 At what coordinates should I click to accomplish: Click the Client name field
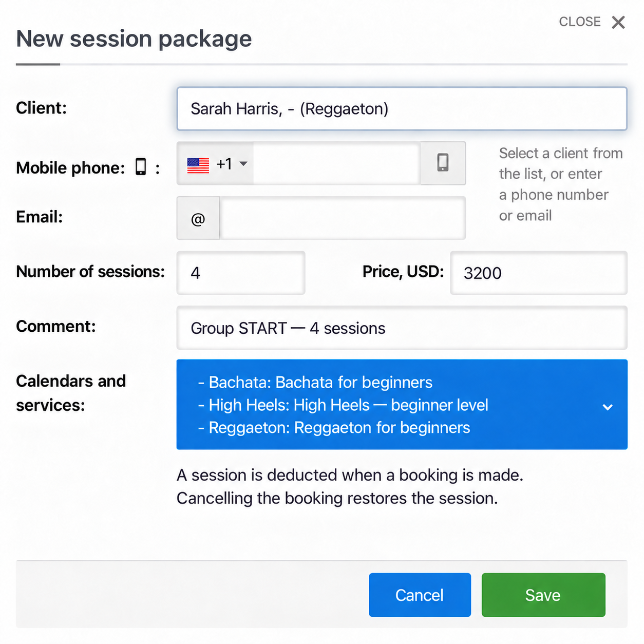[402, 108]
